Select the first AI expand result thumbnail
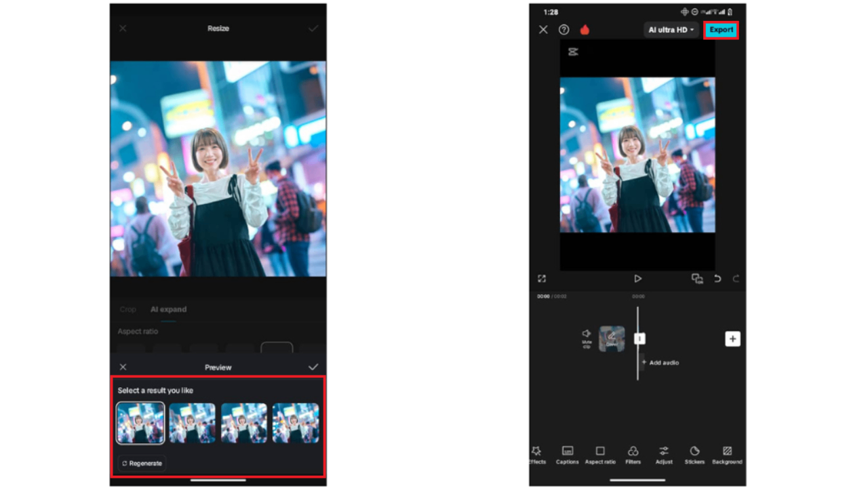 (140, 424)
